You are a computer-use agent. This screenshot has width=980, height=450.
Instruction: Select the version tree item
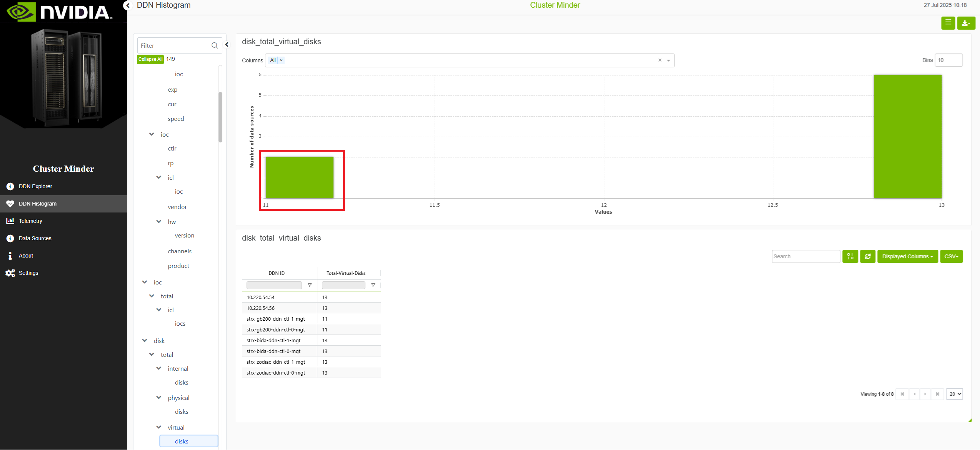coord(185,236)
